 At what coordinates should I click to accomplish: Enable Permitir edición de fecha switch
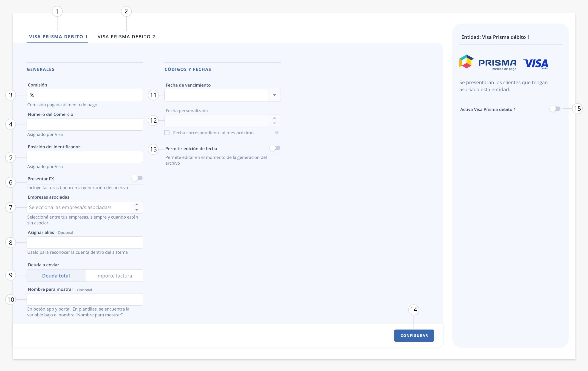pos(275,148)
